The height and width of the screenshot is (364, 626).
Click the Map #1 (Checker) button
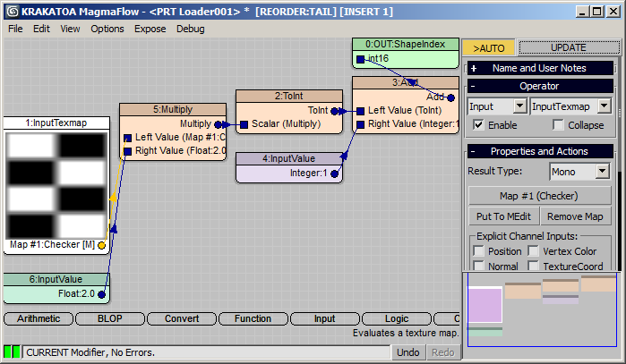click(539, 196)
